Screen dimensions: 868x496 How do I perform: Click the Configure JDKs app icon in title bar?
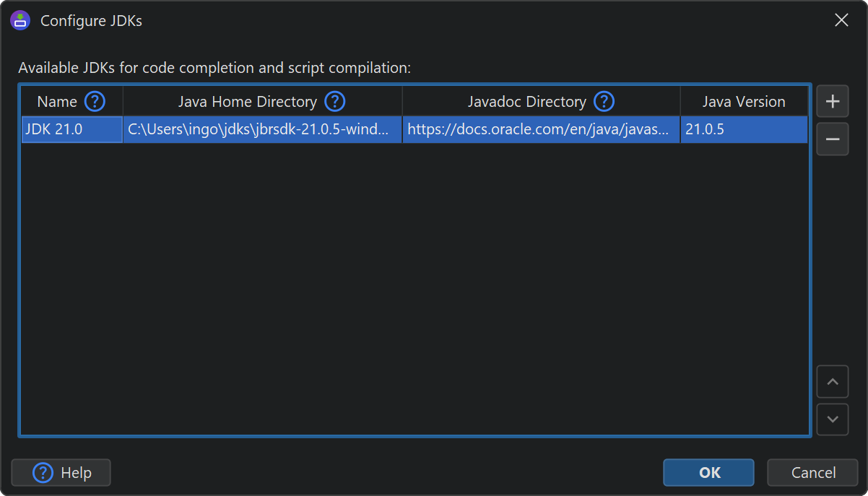pos(20,20)
